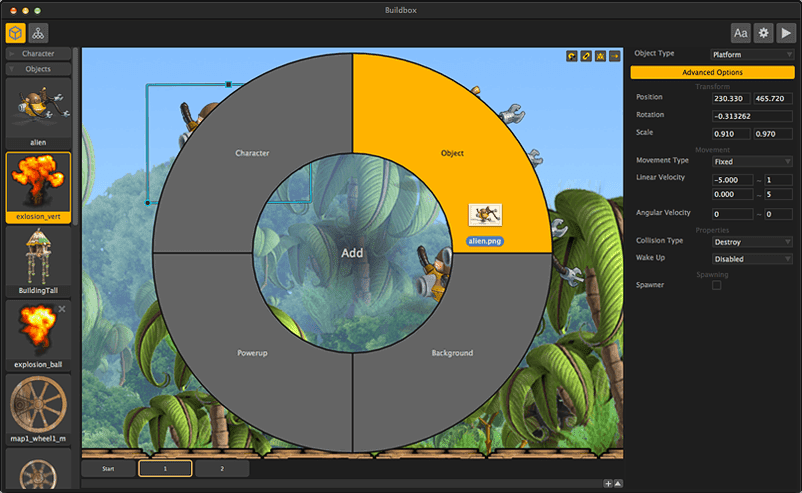This screenshot has width=802, height=493.
Task: Click the Linear Velocity variance field 1
Action: click(778, 180)
